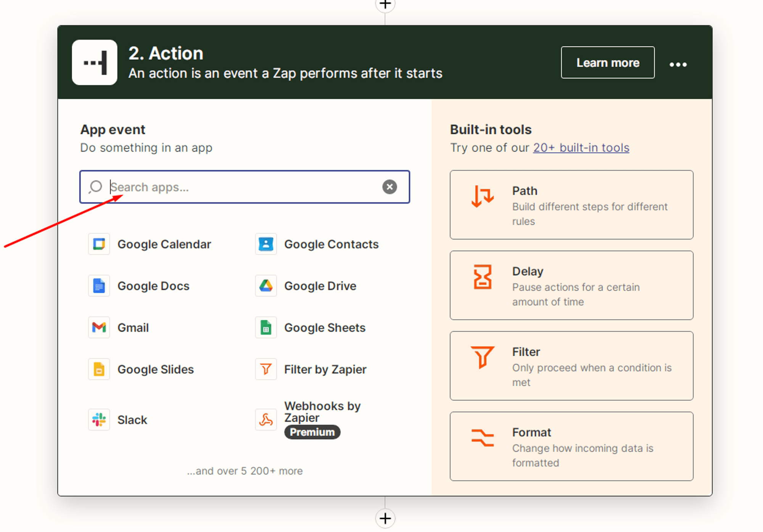The width and height of the screenshot is (763, 532).
Task: Click the Google Calendar label
Action: point(164,244)
